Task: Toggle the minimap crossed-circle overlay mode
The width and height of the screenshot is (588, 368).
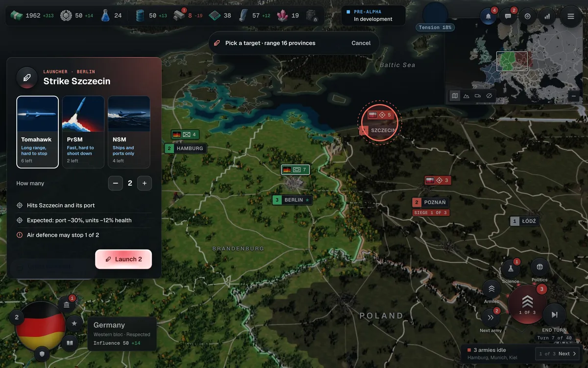Action: 489,96
